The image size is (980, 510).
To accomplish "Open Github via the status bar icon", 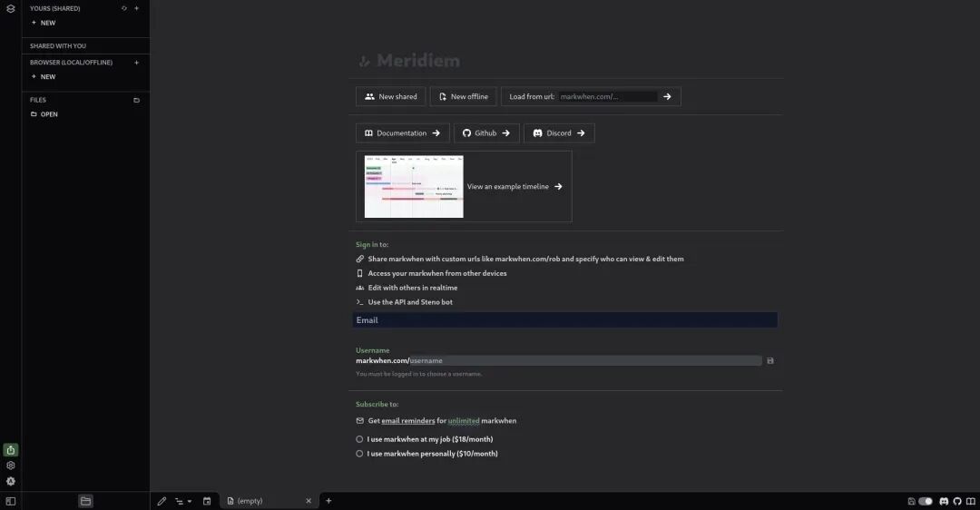I will click(957, 501).
